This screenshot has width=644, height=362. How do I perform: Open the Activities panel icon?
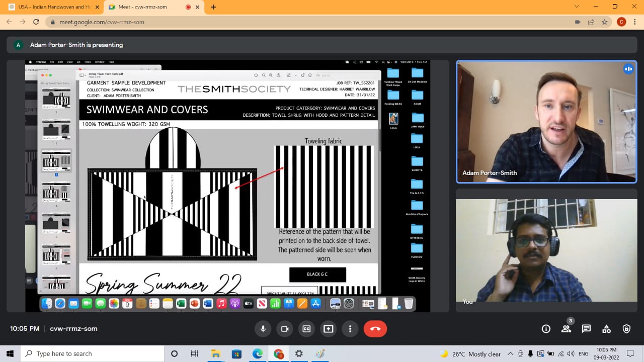606,329
